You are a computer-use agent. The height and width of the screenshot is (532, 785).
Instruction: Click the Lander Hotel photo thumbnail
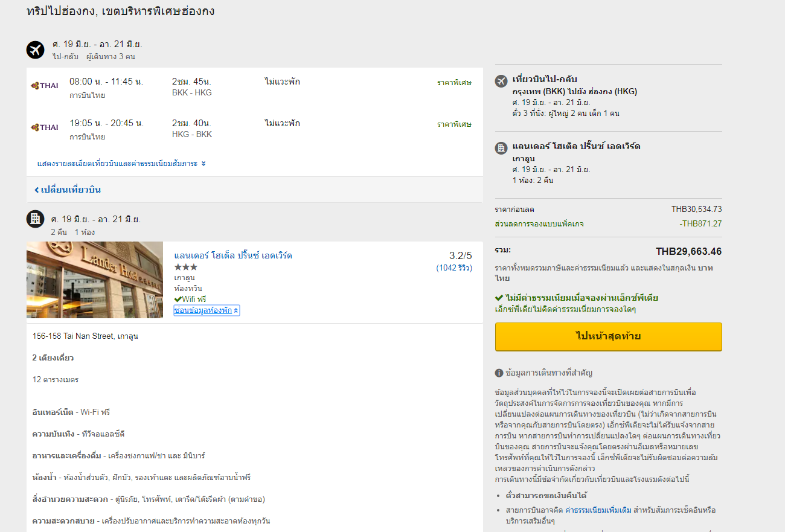pyautogui.click(x=95, y=280)
